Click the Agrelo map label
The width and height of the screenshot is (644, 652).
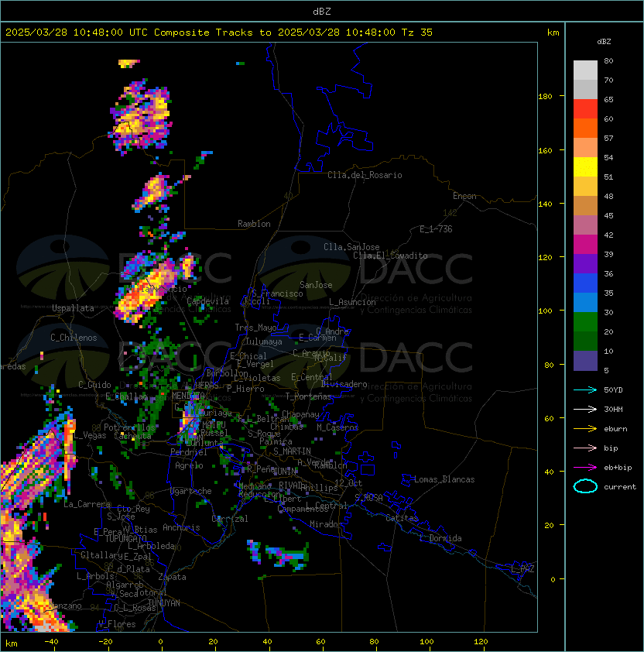click(x=189, y=465)
